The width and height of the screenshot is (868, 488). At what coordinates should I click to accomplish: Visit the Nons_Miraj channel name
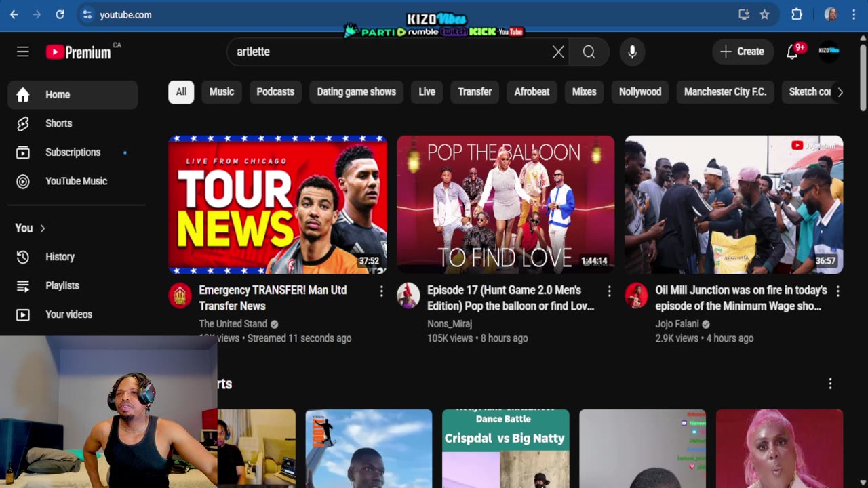tap(450, 324)
